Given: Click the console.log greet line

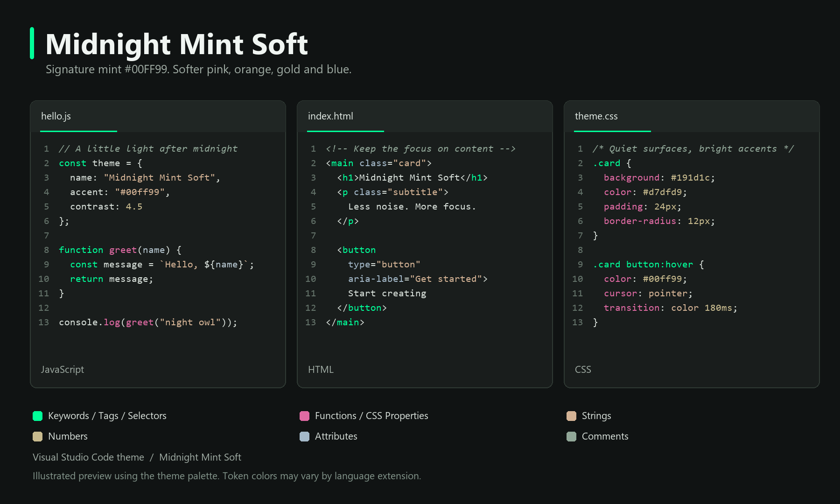Looking at the screenshot, I should point(148,322).
